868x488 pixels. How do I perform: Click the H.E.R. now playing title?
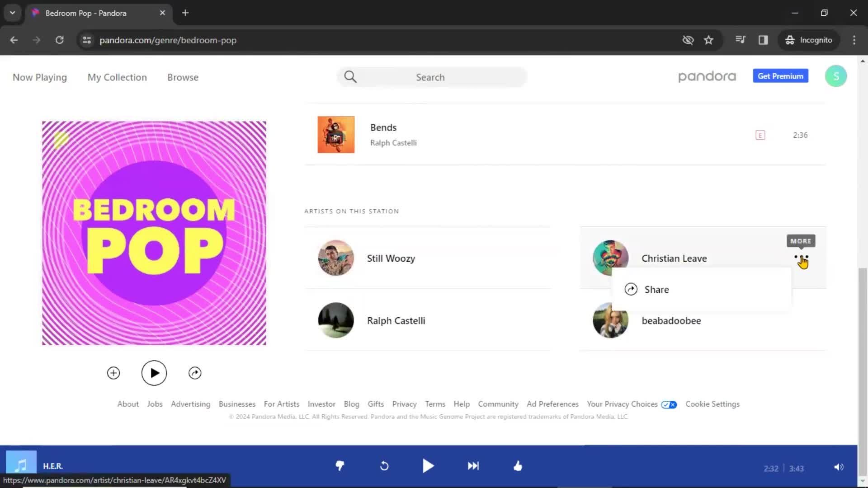53,466
